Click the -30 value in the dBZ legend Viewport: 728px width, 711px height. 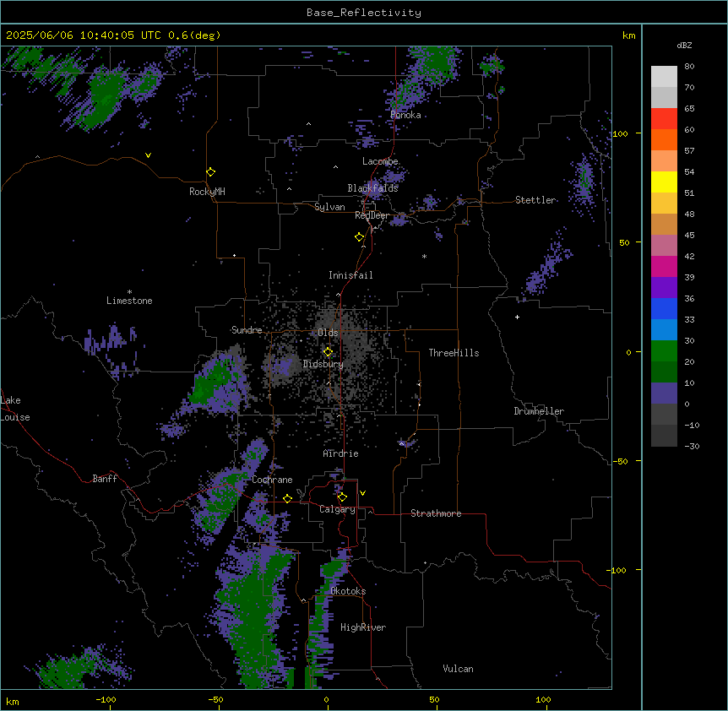click(692, 446)
